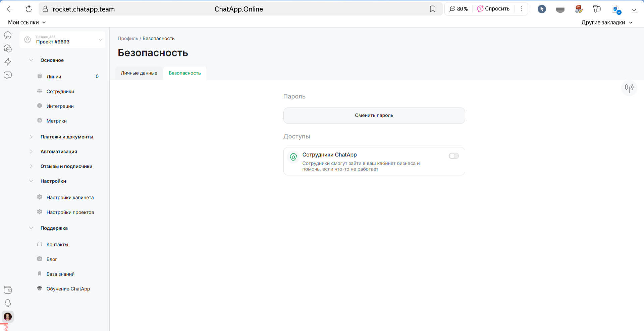Click the Сменить пароль button
This screenshot has width=644, height=331.
[x=374, y=115]
